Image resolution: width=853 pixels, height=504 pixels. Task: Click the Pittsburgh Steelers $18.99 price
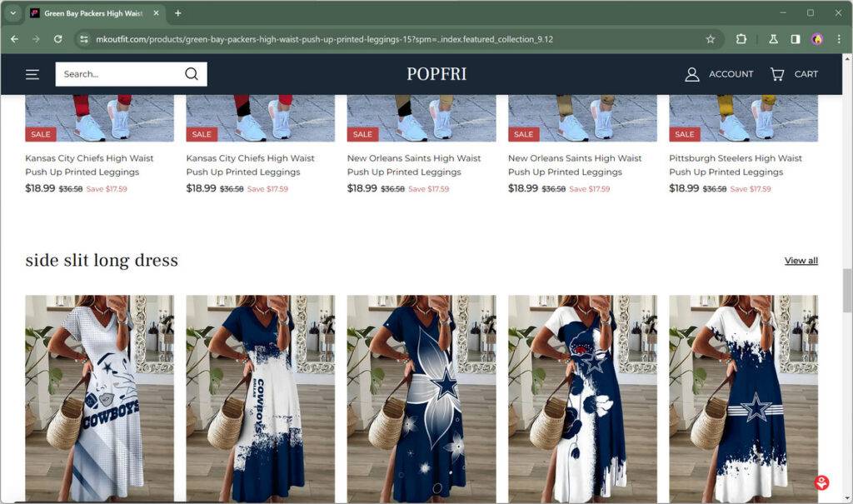pos(684,188)
